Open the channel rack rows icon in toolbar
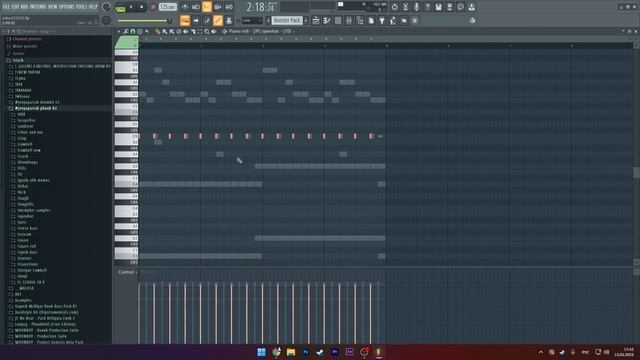The width and height of the screenshot is (640, 360). 338,20
